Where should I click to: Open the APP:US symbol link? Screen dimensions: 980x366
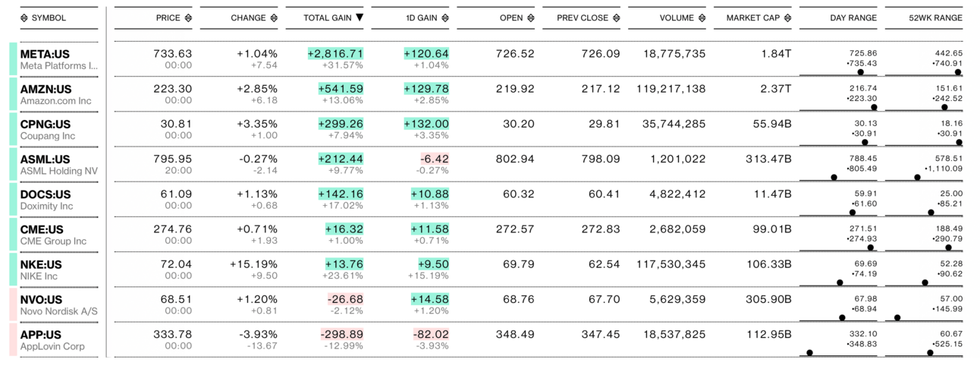click(41, 335)
